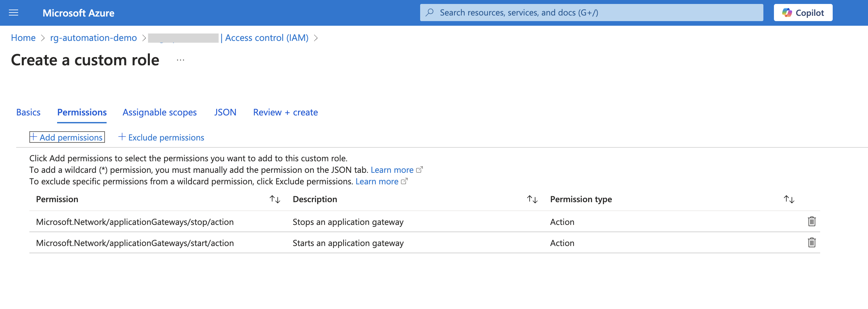The image size is (868, 309).
Task: Click Add permissions button
Action: [x=67, y=137]
